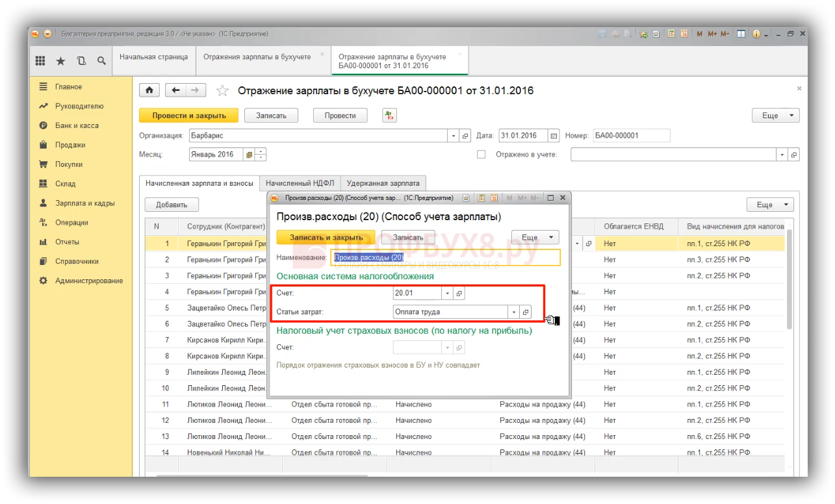This screenshot has width=835, height=504.
Task: Click the Месяц stepper arrows
Action: tap(261, 155)
